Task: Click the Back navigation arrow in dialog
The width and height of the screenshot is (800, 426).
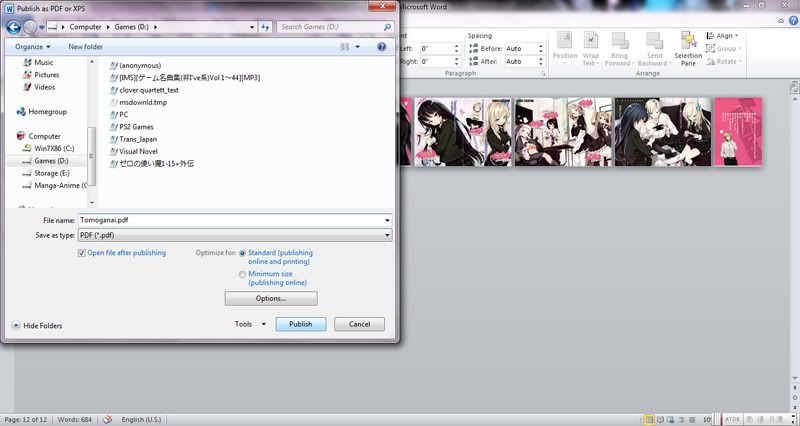Action: point(13,27)
